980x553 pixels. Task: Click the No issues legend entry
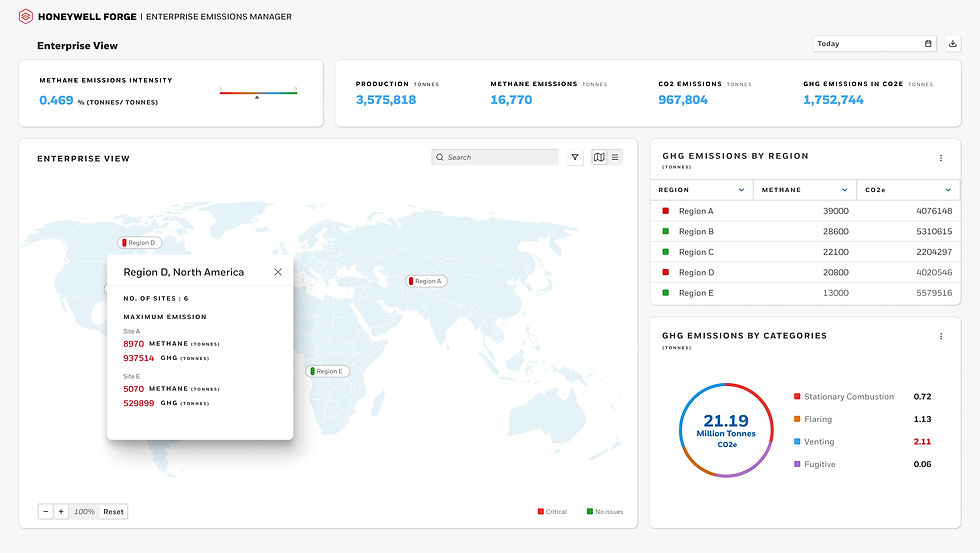pyautogui.click(x=605, y=512)
